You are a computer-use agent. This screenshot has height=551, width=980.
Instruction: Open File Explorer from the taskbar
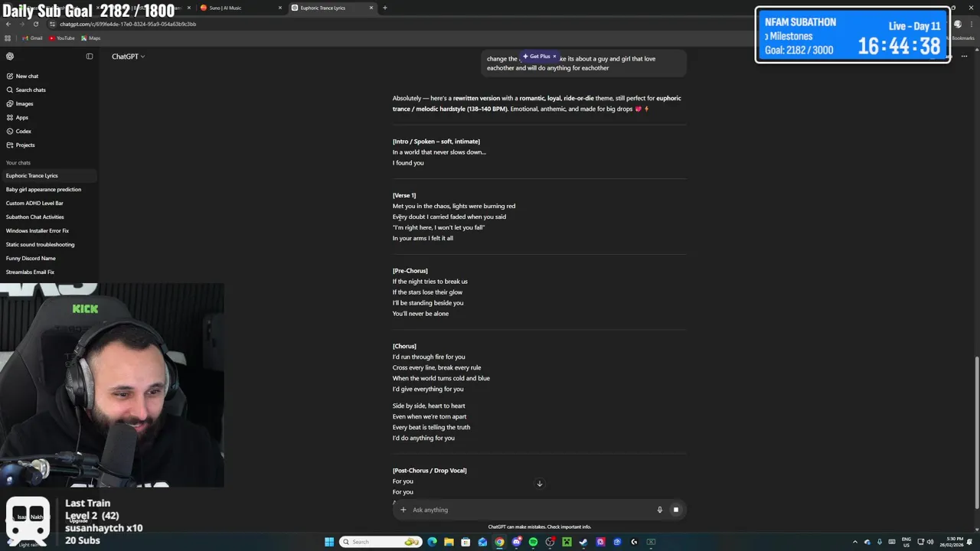(449, 542)
